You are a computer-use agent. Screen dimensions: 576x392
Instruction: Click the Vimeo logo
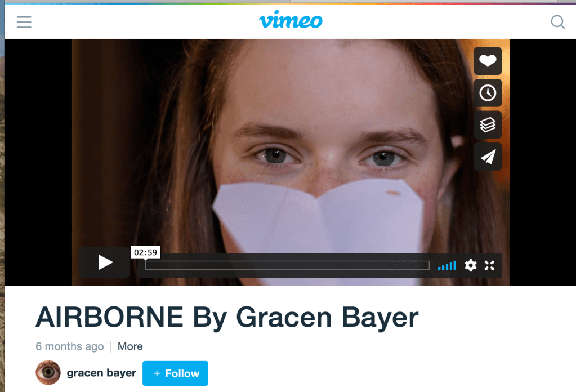point(291,20)
